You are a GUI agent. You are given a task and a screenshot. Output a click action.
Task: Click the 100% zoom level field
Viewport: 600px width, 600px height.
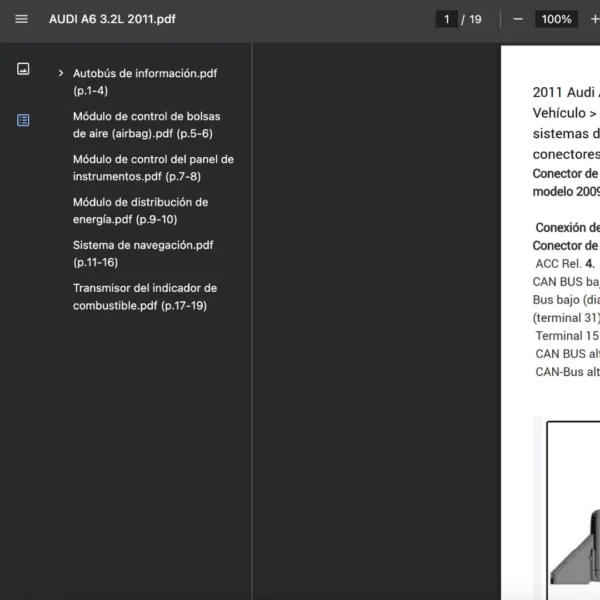pos(556,19)
